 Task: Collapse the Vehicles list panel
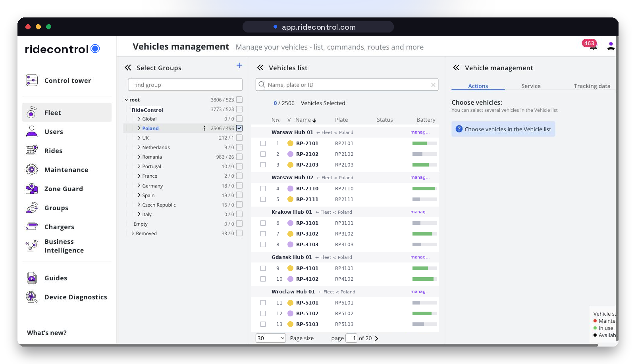pyautogui.click(x=260, y=68)
